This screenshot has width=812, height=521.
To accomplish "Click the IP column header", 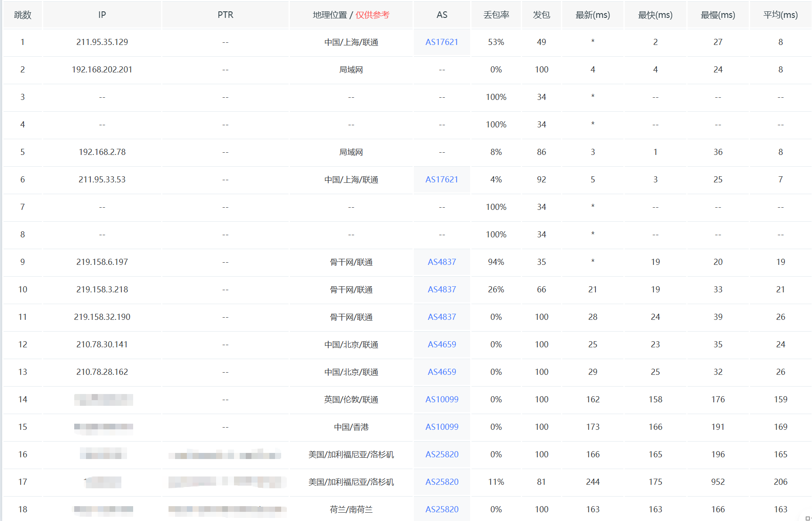I will 102,15.
